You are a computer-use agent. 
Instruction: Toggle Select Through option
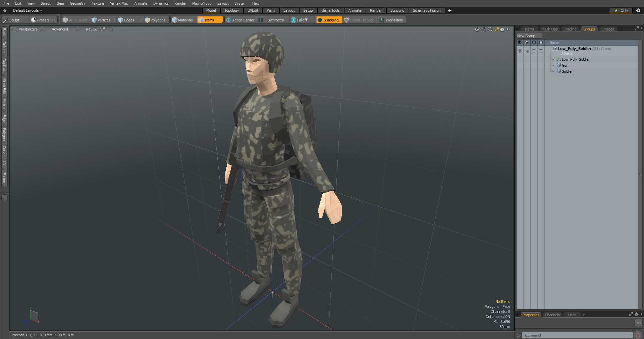(360, 20)
